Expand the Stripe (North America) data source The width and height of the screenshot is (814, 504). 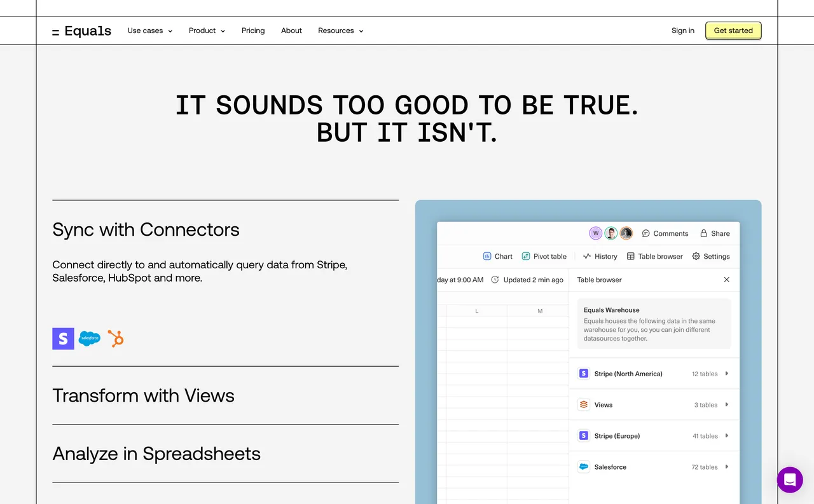pos(726,374)
